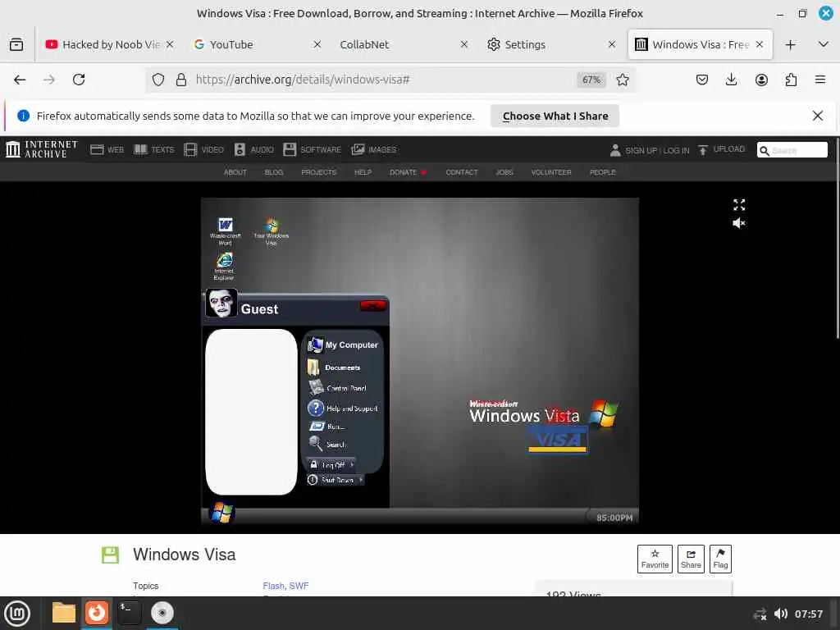Bookmark this page with star
Image resolution: width=840 pixels, height=630 pixels.
coord(623,80)
